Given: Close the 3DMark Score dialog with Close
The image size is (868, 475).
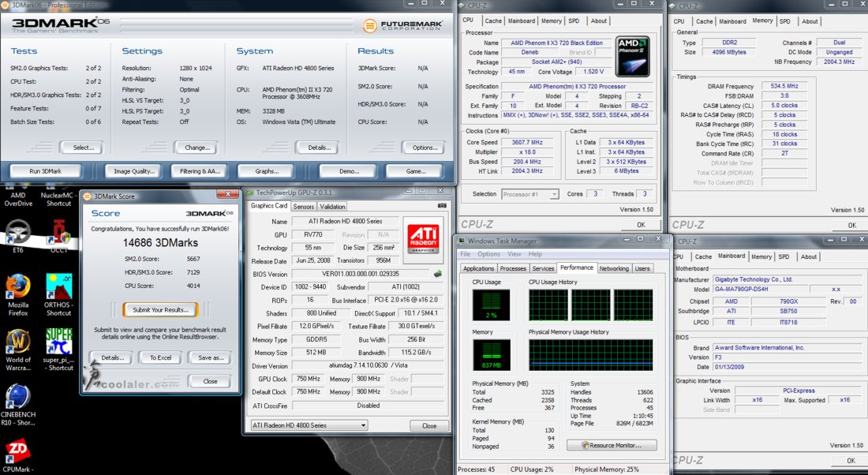Looking at the screenshot, I should [x=210, y=381].
